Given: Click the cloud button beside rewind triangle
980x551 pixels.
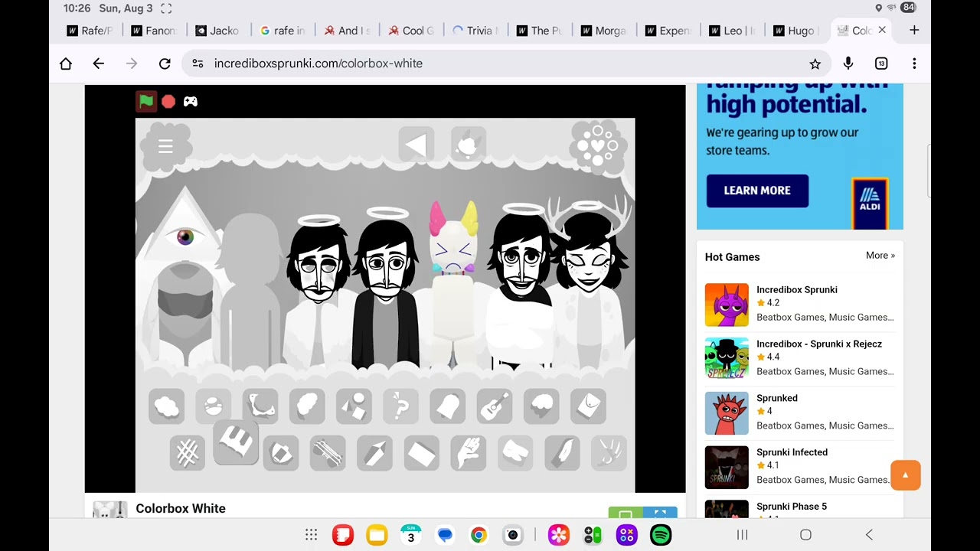Looking at the screenshot, I should [468, 145].
